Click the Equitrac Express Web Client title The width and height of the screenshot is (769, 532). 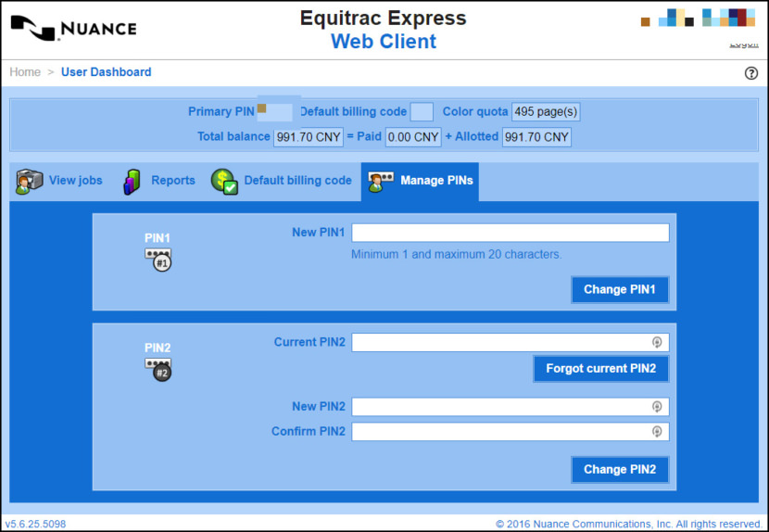[383, 30]
